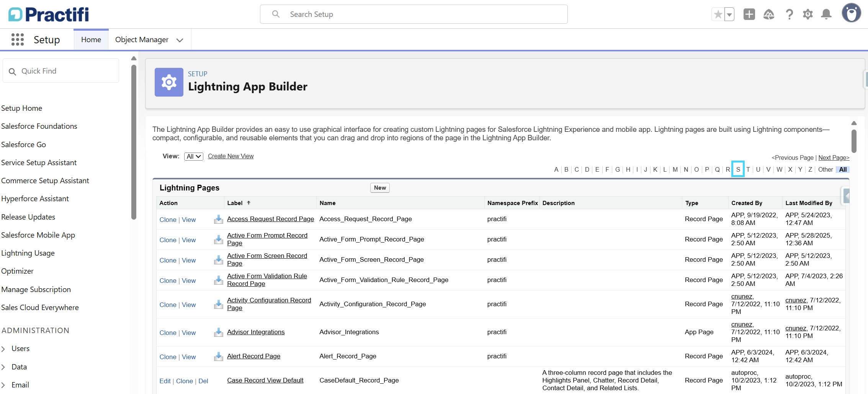The width and height of the screenshot is (868, 394).
Task: Click the sidebar vertical scrollbar
Action: [x=134, y=142]
